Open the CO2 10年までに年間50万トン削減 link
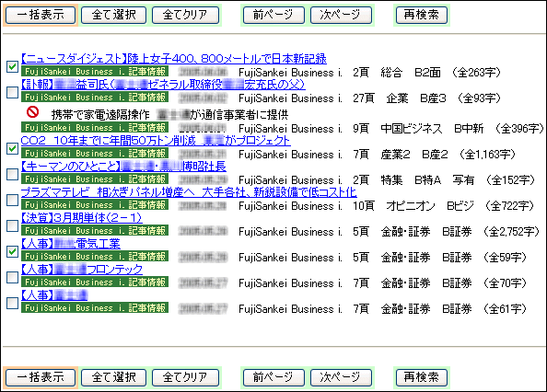 pyautogui.click(x=156, y=141)
